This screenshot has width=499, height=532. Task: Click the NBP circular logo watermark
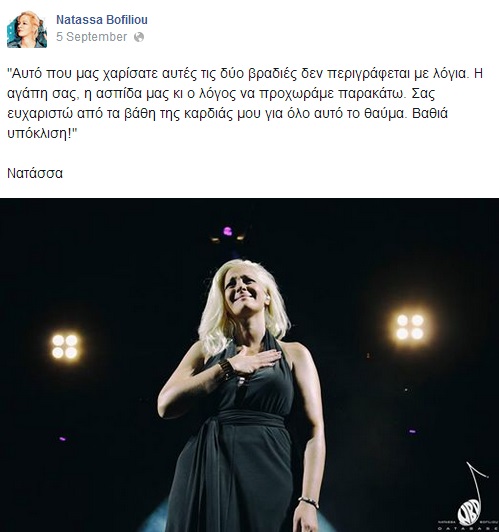tap(468, 514)
